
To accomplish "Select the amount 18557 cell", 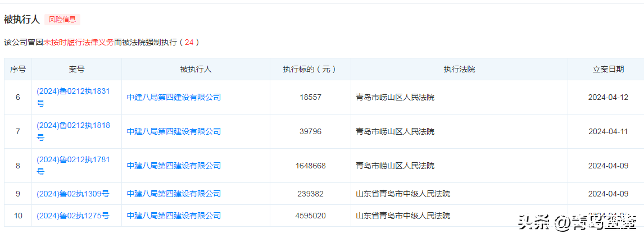I will point(310,97).
